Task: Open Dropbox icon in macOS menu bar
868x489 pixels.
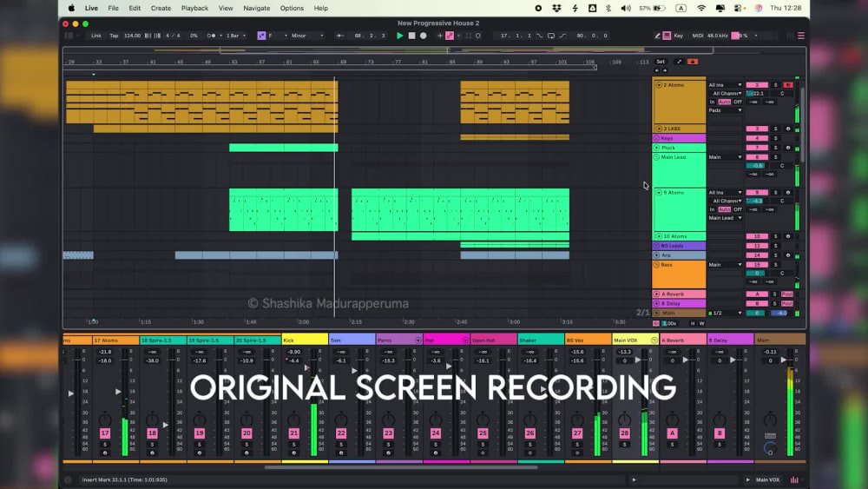Action: (x=556, y=9)
